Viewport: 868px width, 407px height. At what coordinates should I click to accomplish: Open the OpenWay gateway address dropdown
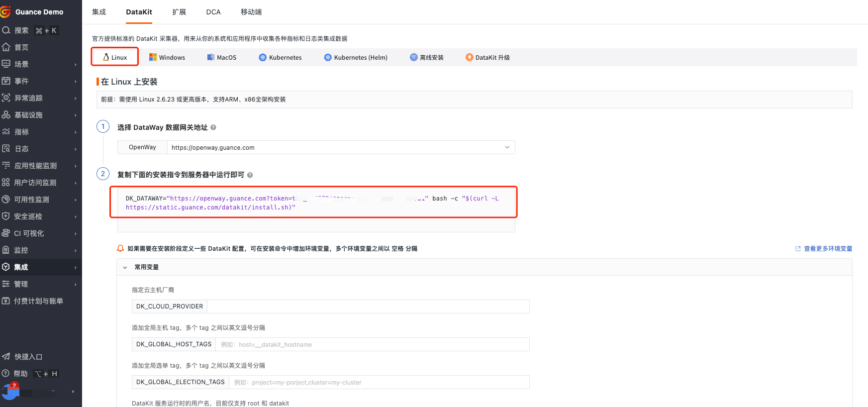click(341, 147)
